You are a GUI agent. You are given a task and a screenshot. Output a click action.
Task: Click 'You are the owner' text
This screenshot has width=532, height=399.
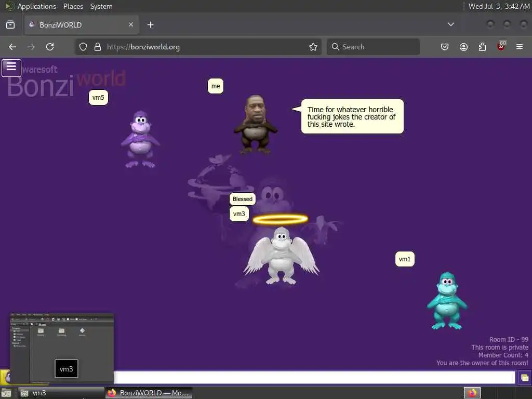click(x=482, y=363)
